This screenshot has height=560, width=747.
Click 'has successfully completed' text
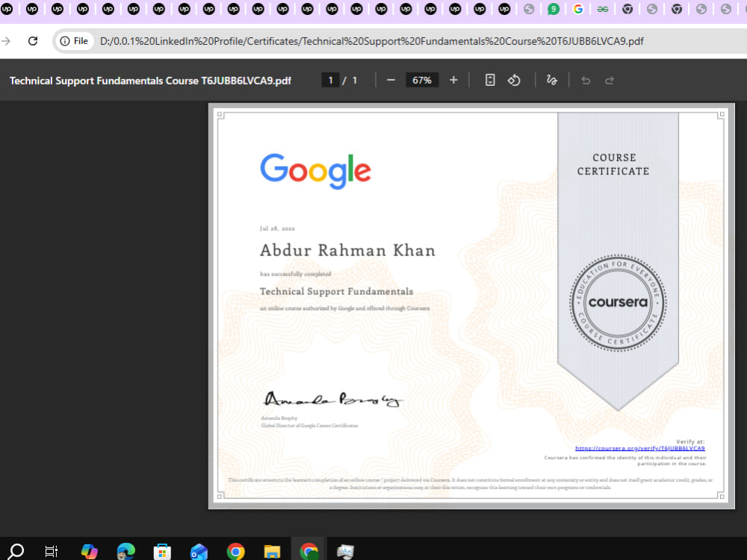[295, 274]
